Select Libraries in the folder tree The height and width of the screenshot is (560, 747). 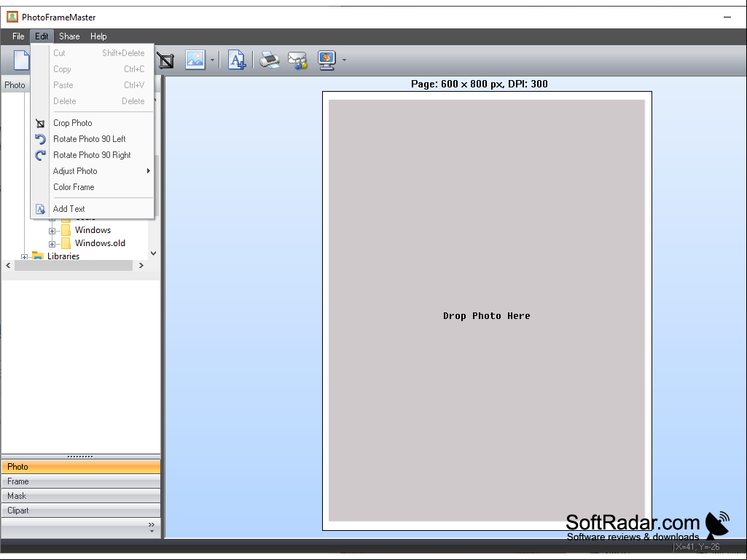(63, 256)
